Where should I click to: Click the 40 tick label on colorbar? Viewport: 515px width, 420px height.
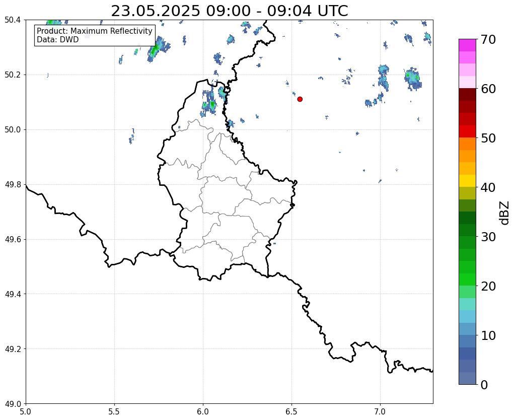tap(488, 187)
